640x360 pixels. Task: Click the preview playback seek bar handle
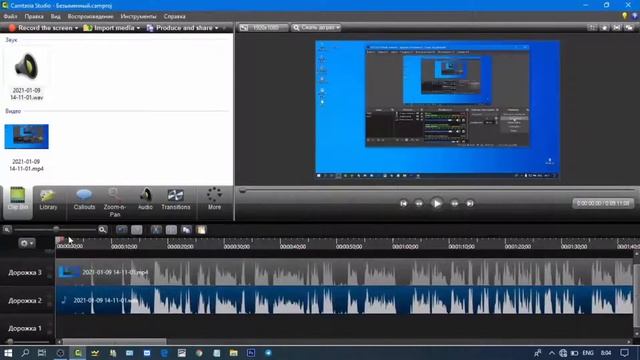click(242, 190)
